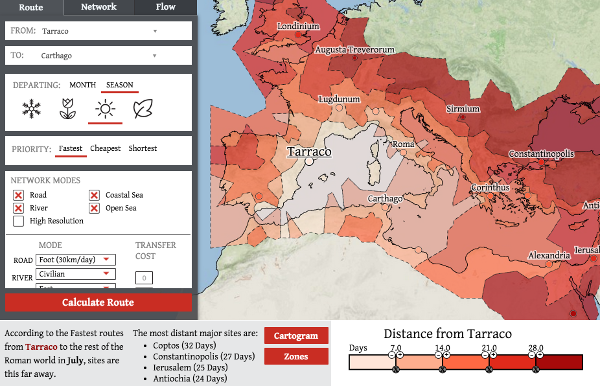Click the Carthago site marker on map
This screenshot has width=600, height=386.
(385, 207)
